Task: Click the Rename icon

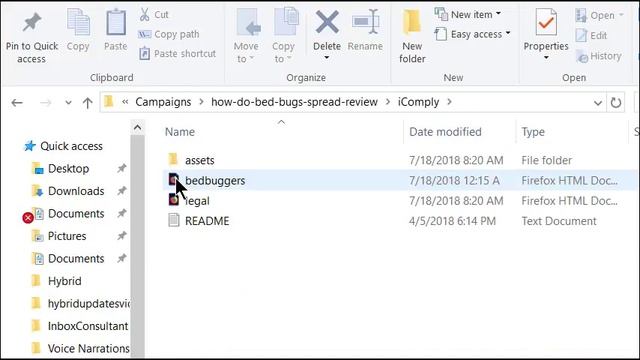Action: [x=366, y=22]
